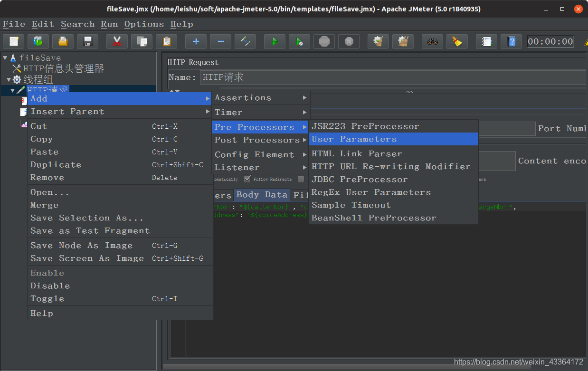This screenshot has width=588, height=371.
Task: Click the Copy toolbar icon
Action: click(x=142, y=41)
